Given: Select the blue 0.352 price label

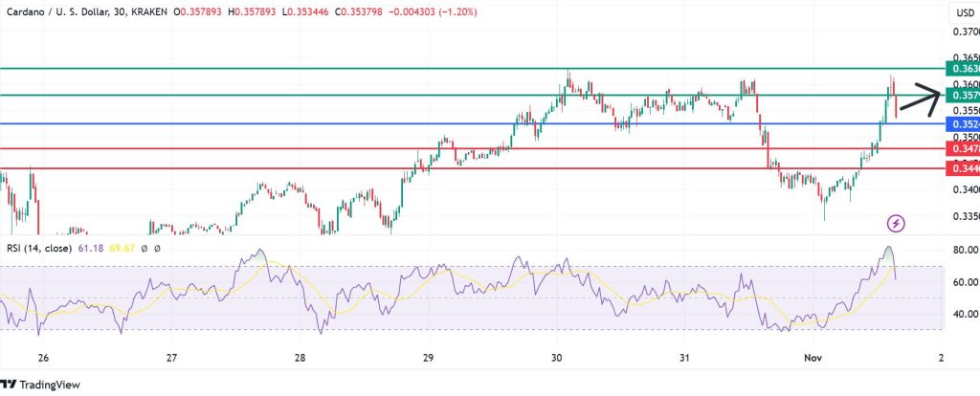Looking at the screenshot, I should click(x=962, y=124).
